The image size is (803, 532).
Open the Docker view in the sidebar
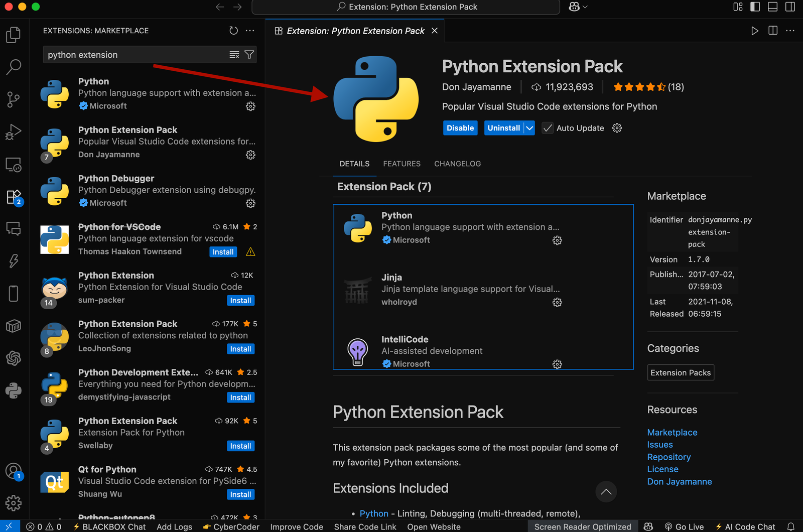point(14,326)
